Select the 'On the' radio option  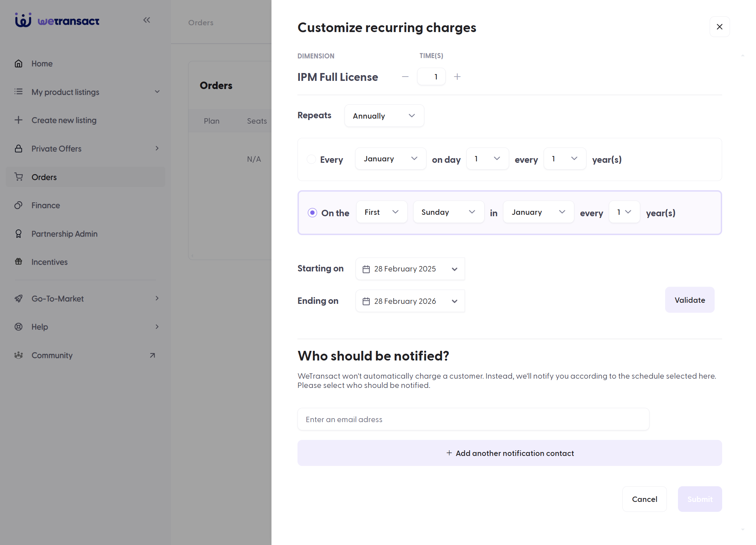[x=312, y=213]
